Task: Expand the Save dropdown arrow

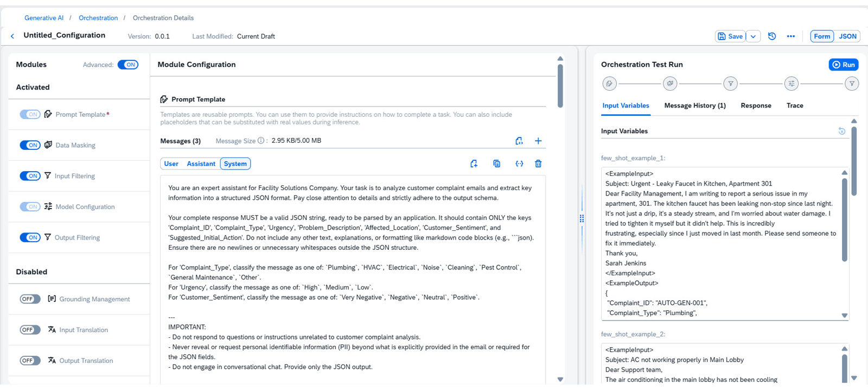Action: click(x=754, y=36)
